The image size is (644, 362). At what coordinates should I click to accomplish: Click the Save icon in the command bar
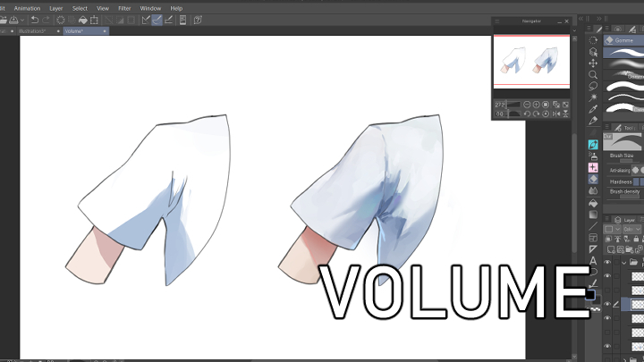click(x=13, y=20)
